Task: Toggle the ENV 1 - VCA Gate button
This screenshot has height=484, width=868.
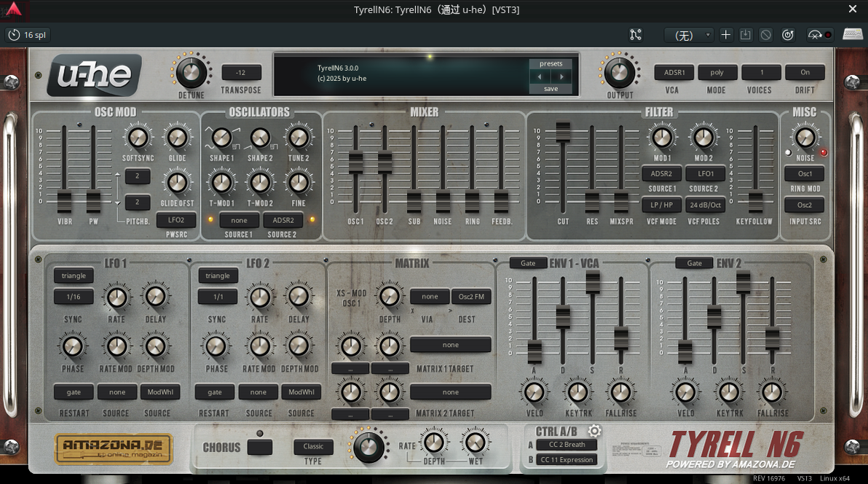Action: point(527,263)
